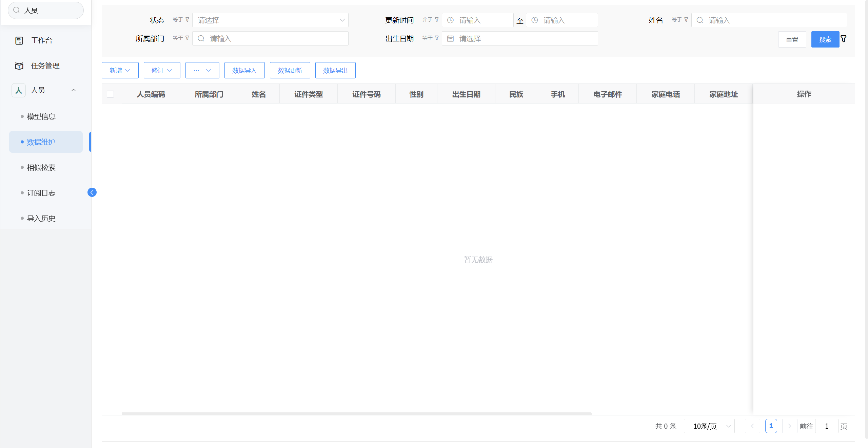Click the next page arrow in pagination
The image size is (868, 448).
click(x=789, y=426)
